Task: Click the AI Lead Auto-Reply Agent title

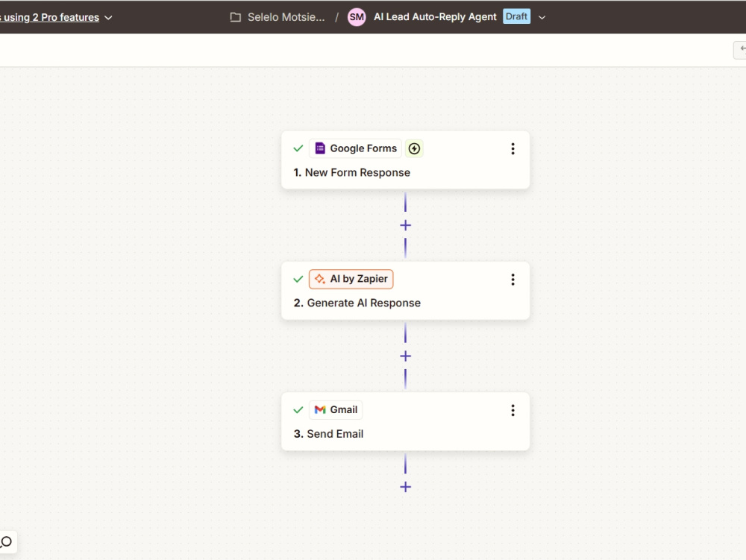Action: coord(435,16)
